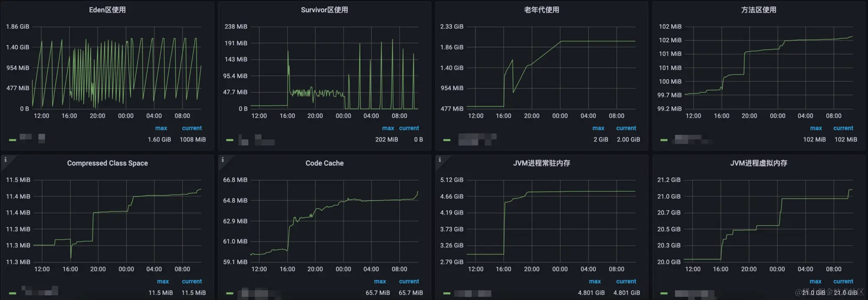Click the JVM进程常驻内存 panel info icon
868x300 pixels.
[x=440, y=160]
